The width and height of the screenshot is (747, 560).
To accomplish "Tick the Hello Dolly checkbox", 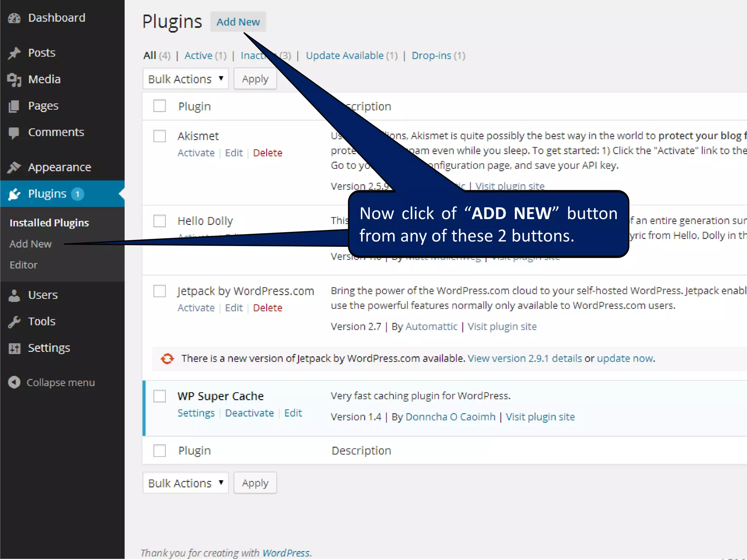I will [159, 221].
